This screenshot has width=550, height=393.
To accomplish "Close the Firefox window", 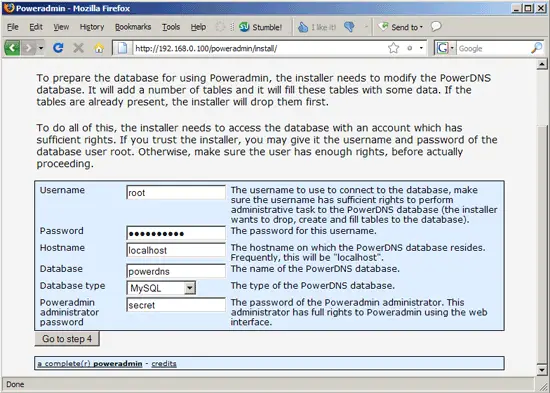I will [x=541, y=8].
